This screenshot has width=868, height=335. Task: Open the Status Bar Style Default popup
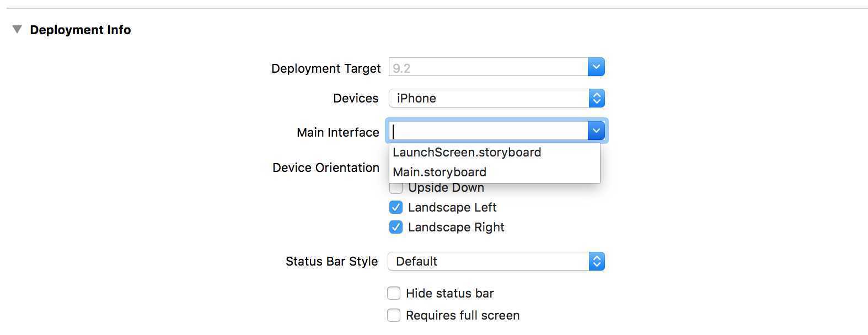(x=488, y=261)
